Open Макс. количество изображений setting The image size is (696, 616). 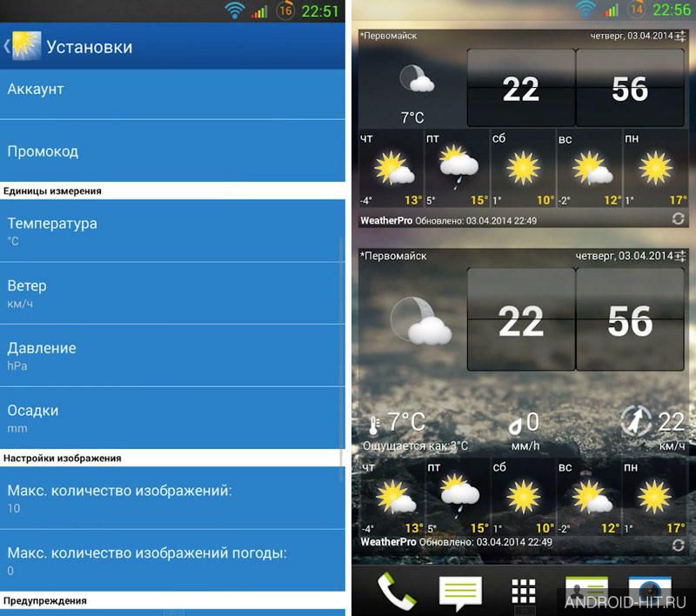(x=172, y=498)
